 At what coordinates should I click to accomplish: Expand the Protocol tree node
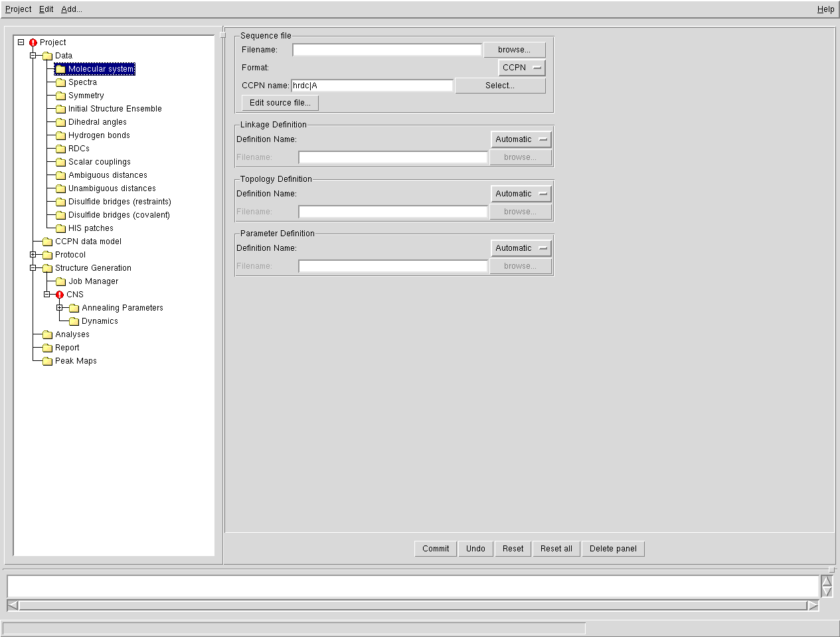(33, 255)
